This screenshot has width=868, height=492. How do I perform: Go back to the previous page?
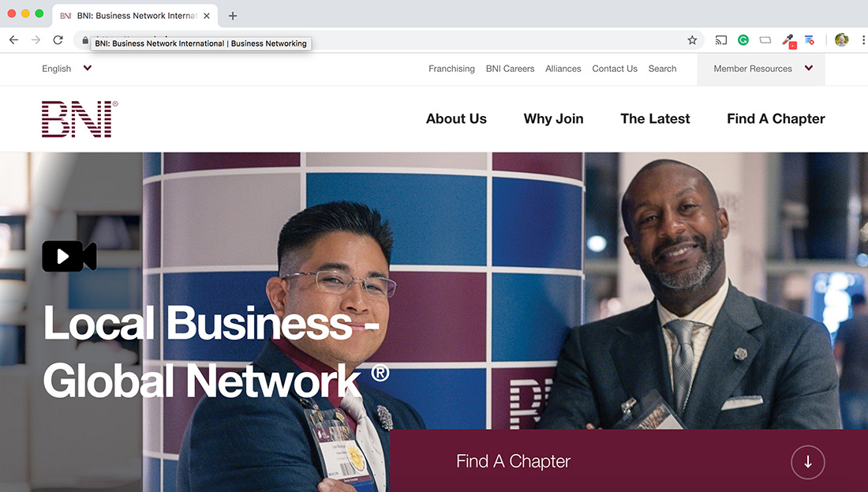pyautogui.click(x=14, y=40)
